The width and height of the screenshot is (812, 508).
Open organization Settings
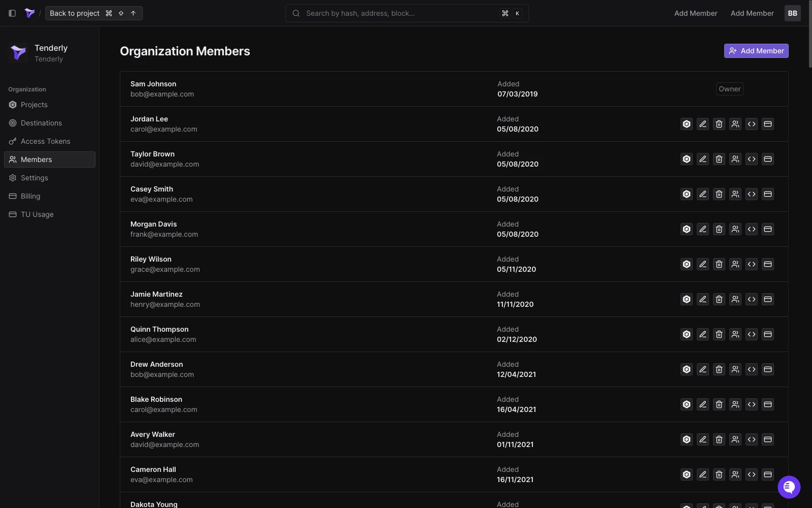click(50, 178)
